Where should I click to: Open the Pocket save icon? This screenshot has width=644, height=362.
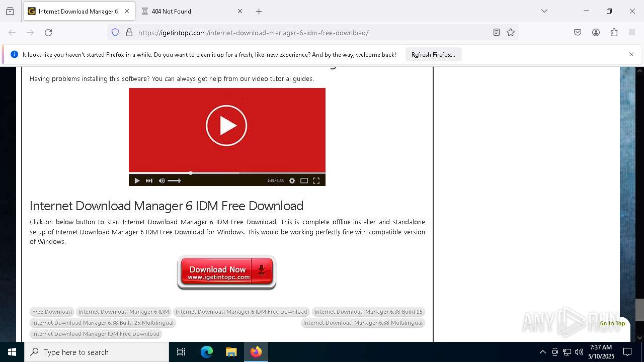(x=578, y=33)
